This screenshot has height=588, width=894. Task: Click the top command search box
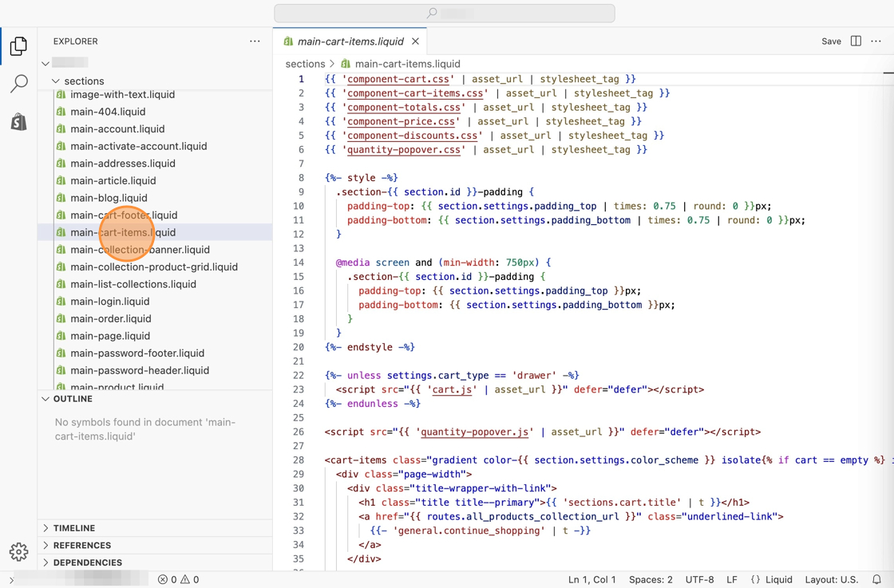[444, 14]
